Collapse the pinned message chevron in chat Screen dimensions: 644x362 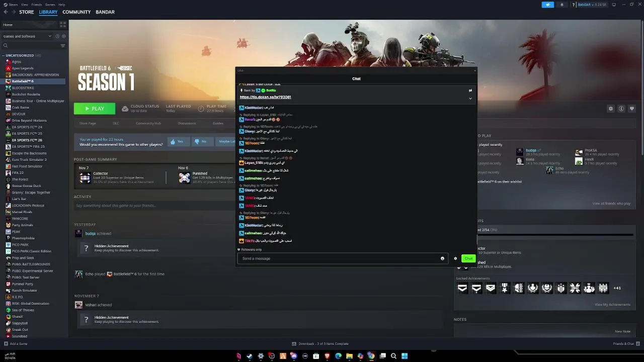point(470,99)
